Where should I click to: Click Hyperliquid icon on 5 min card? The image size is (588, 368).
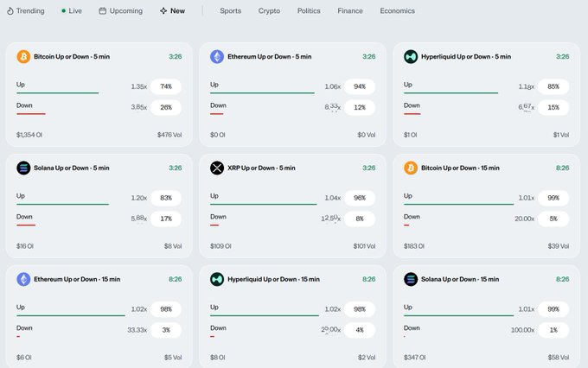[411, 57]
